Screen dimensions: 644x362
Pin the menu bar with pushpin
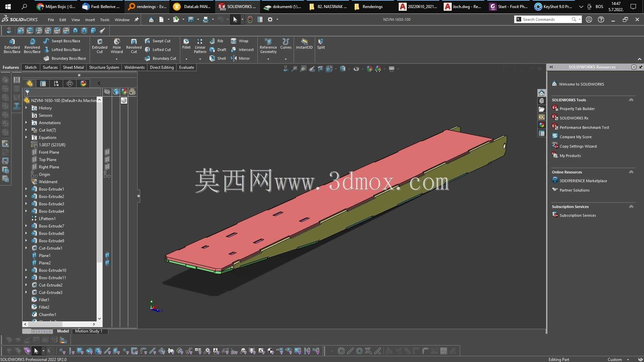click(x=136, y=19)
